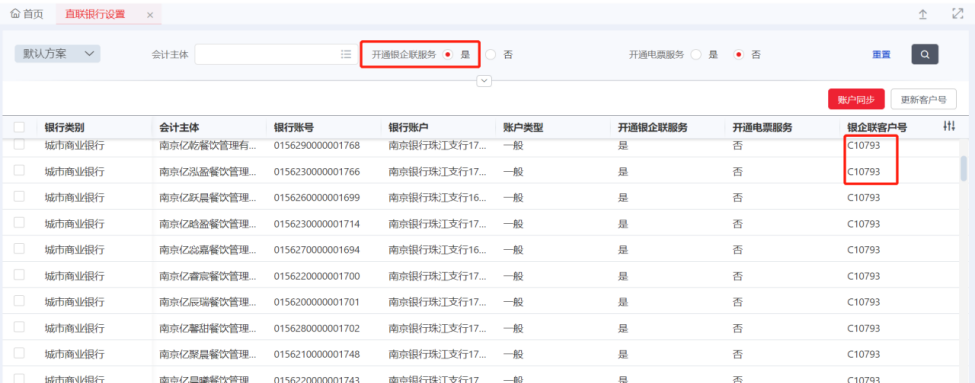This screenshot has height=383, width=975.
Task: Click 南京亿睿宸餐饮管理 in the 会计主体 column
Action: click(208, 276)
